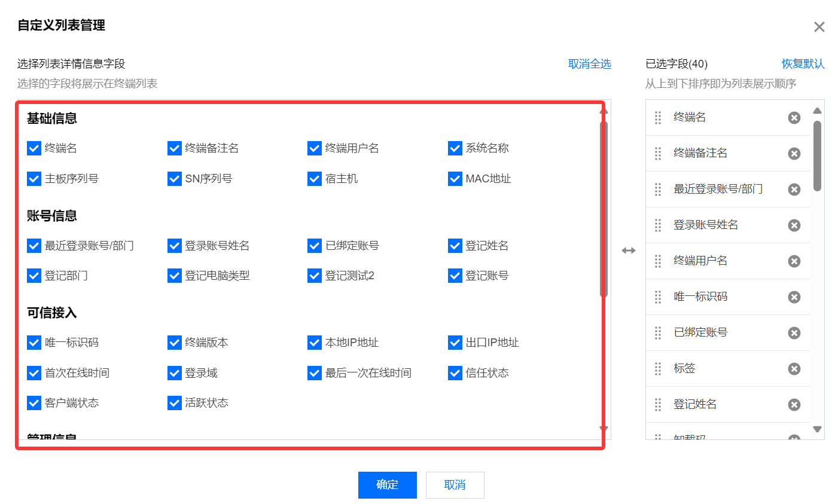Screen dimensions: 835x504
Task: Uncheck the 登记电脑类型 checkbox
Action: tap(175, 276)
